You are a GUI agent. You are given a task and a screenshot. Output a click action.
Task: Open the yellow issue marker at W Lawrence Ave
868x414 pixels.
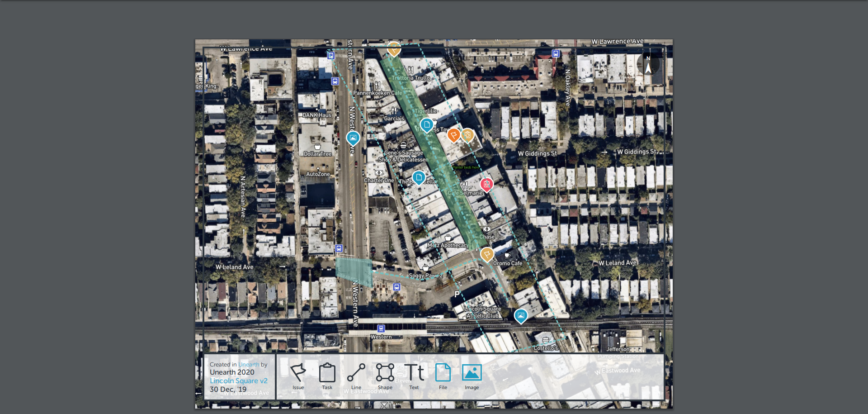(x=394, y=49)
